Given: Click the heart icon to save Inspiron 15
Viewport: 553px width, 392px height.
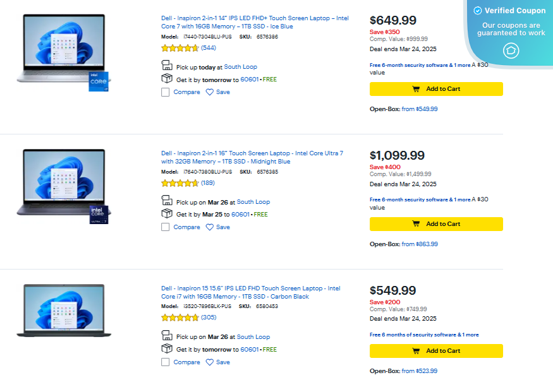Looking at the screenshot, I should pos(210,362).
